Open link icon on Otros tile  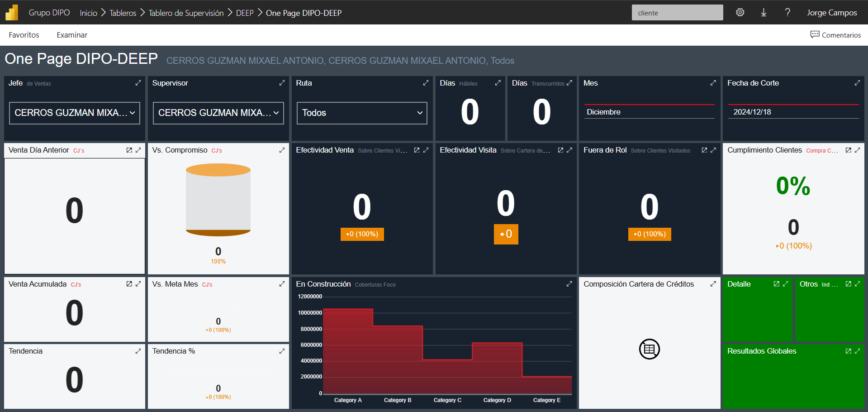coord(848,284)
